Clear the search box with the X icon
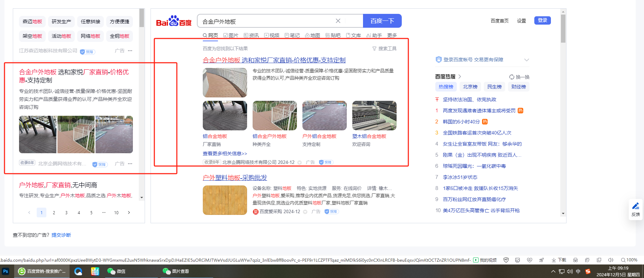 pos(338,21)
